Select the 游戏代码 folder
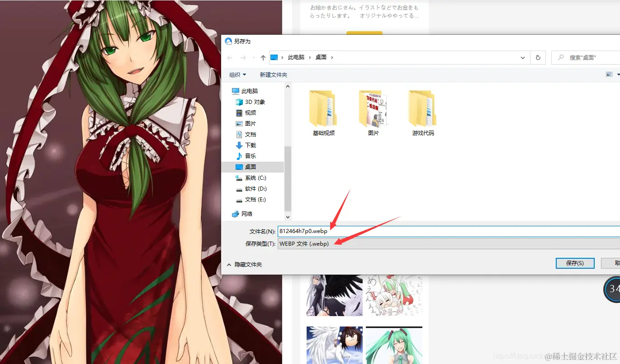The image size is (620, 364). tap(423, 113)
